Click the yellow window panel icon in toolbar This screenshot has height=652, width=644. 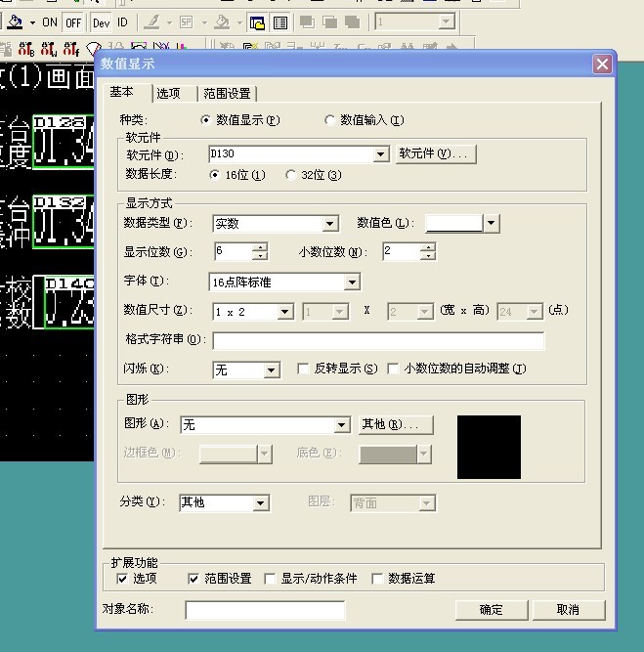click(258, 22)
